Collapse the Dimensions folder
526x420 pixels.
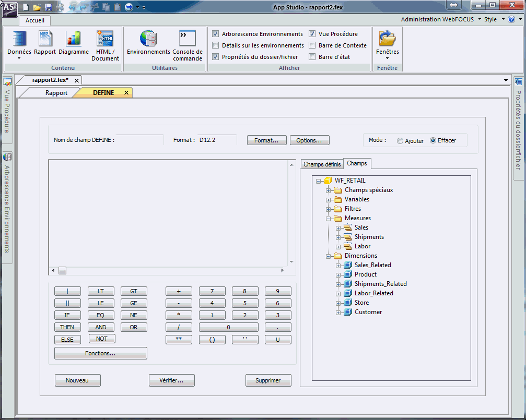[328, 256]
